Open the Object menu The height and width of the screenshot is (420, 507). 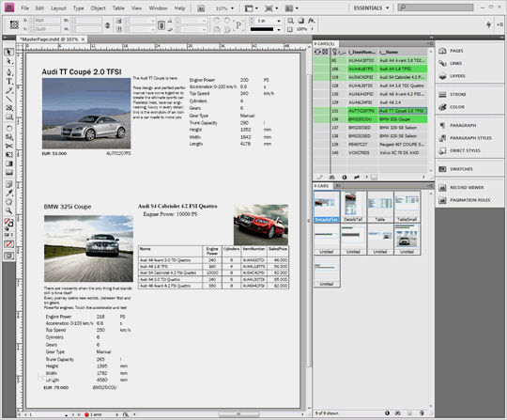pyautogui.click(x=98, y=8)
